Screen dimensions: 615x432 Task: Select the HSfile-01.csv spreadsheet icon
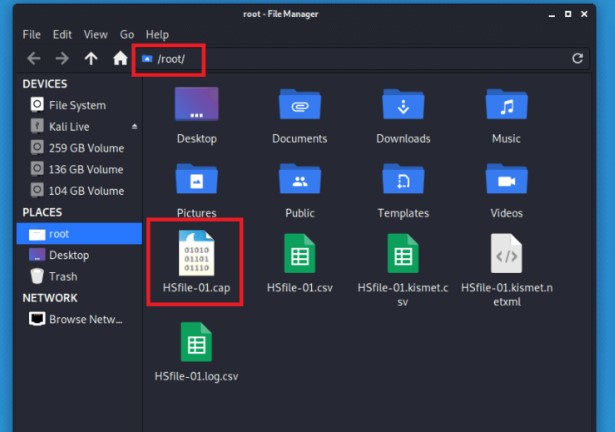[x=300, y=253]
